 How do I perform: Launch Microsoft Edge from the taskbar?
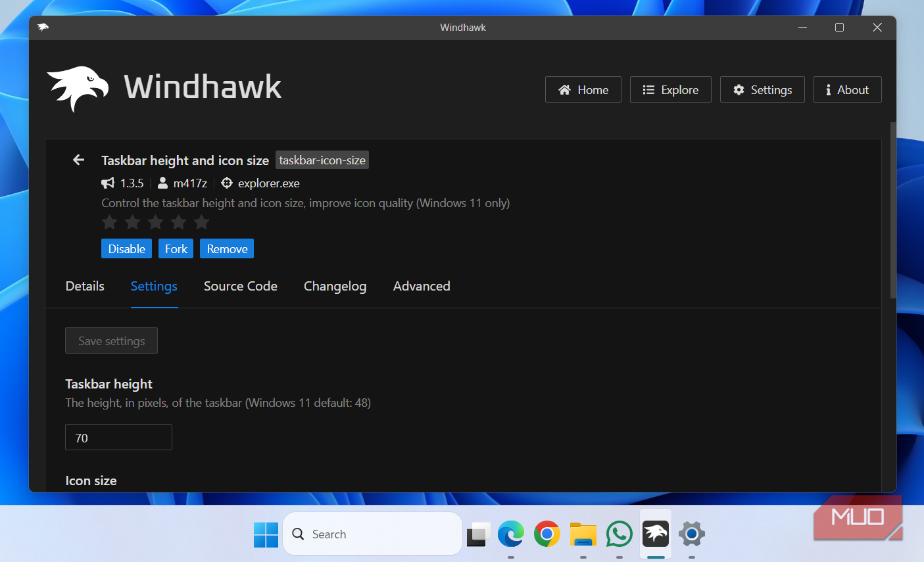pyautogui.click(x=511, y=534)
